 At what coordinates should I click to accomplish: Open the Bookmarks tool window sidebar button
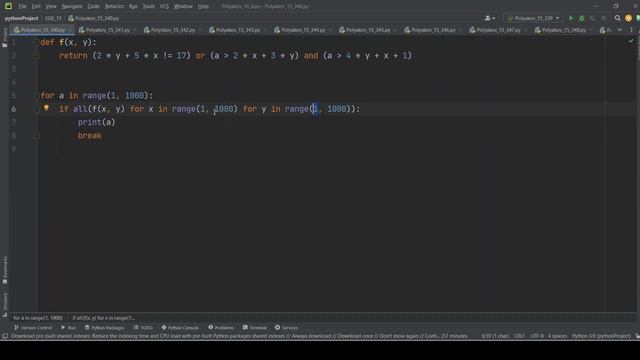point(4,270)
